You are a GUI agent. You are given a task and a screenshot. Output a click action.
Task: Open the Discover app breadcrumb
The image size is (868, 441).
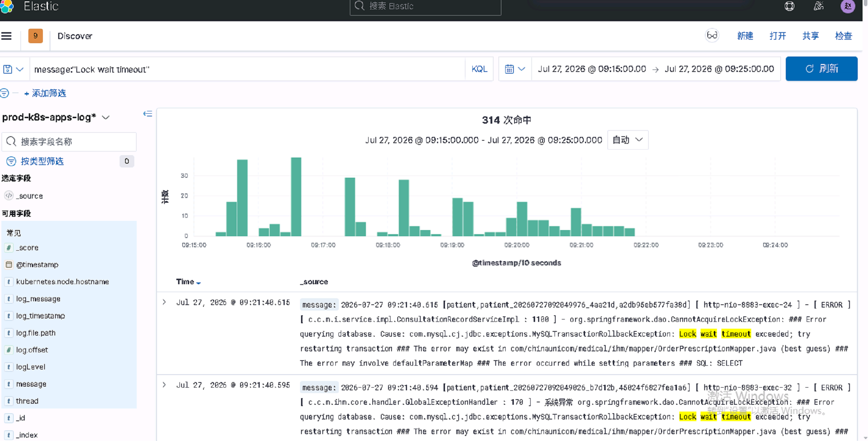[75, 36]
